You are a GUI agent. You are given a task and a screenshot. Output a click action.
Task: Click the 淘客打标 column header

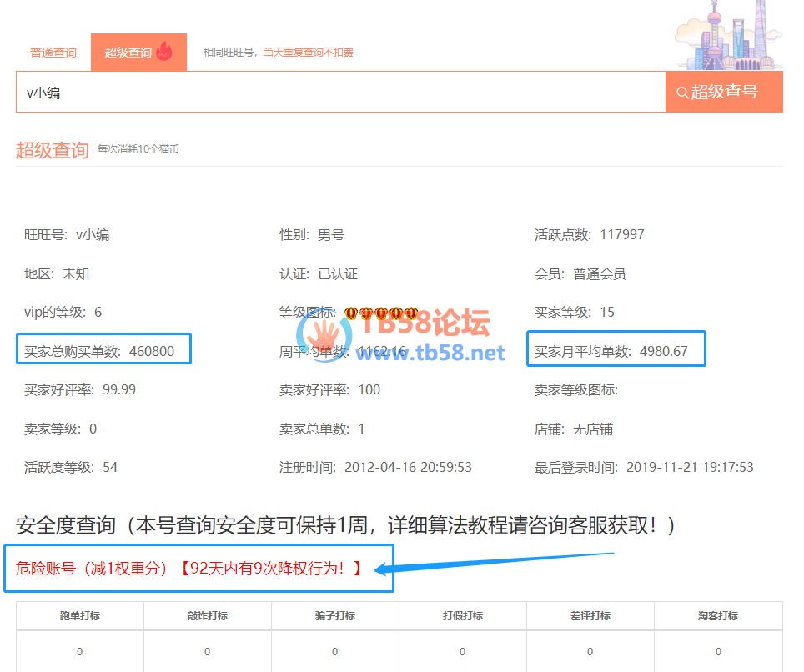718,616
